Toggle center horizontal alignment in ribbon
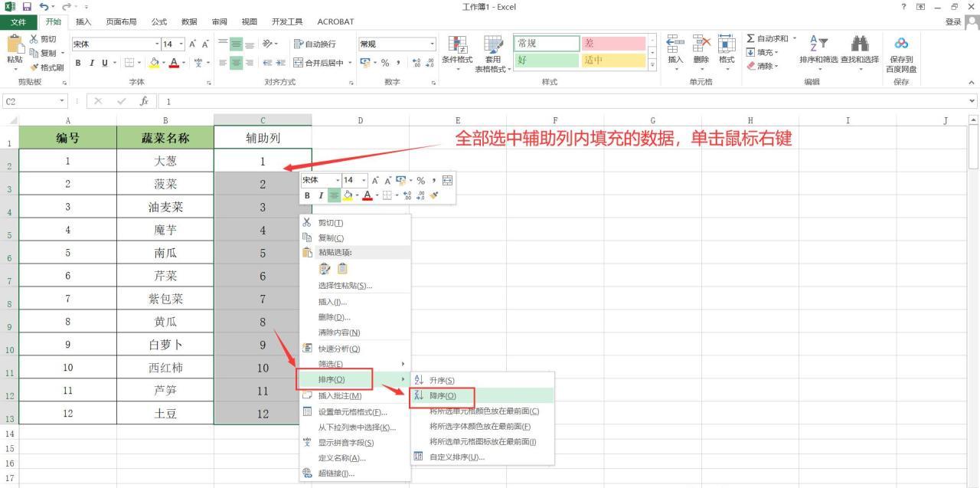 pyautogui.click(x=237, y=63)
